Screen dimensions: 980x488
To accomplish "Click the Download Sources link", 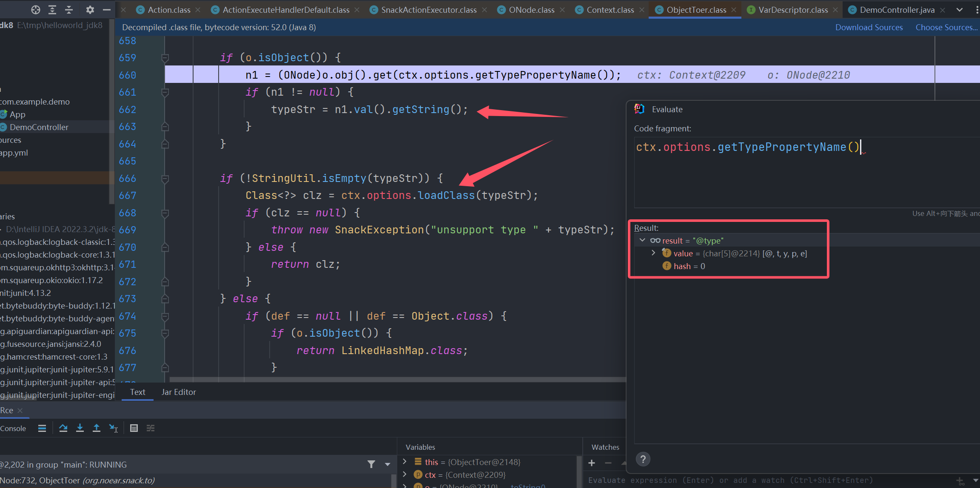I will pos(869,27).
